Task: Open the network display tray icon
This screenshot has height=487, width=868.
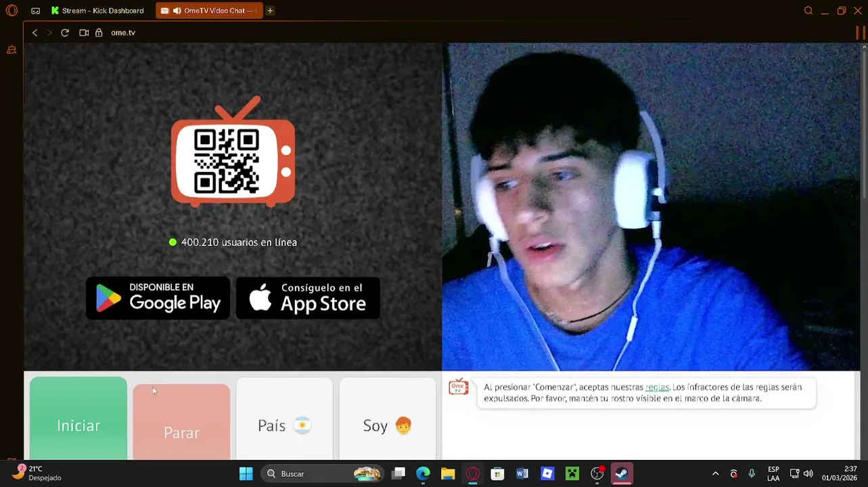Action: coord(795,473)
